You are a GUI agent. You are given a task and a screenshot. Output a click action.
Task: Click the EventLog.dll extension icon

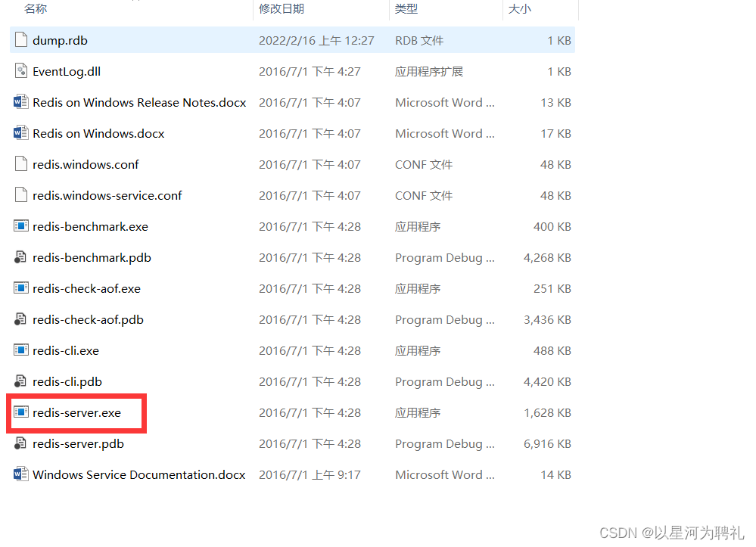click(20, 71)
